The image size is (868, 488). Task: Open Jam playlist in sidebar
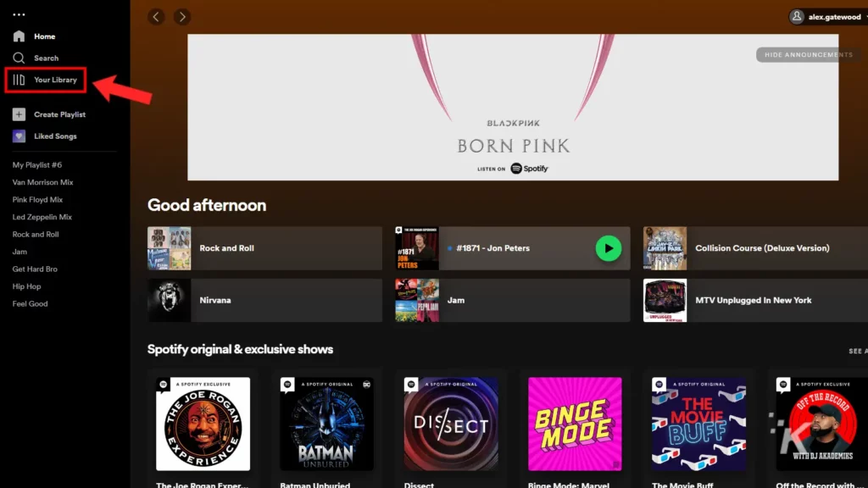point(19,252)
